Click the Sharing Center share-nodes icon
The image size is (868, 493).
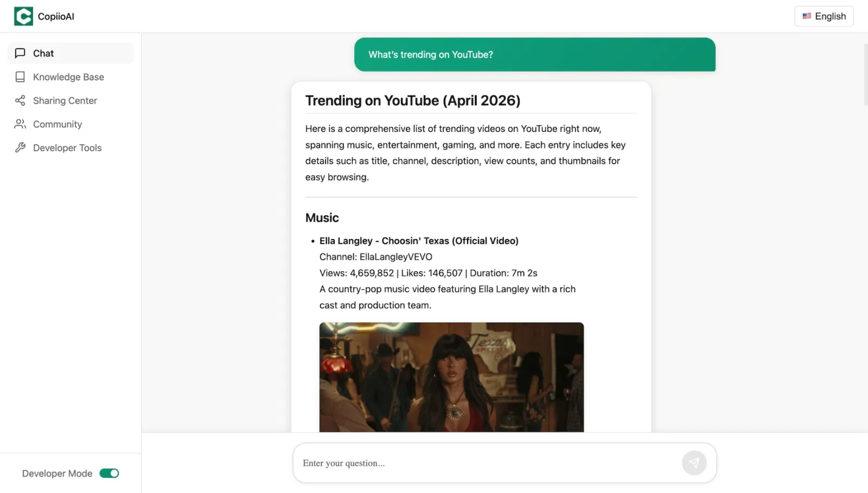tap(20, 100)
